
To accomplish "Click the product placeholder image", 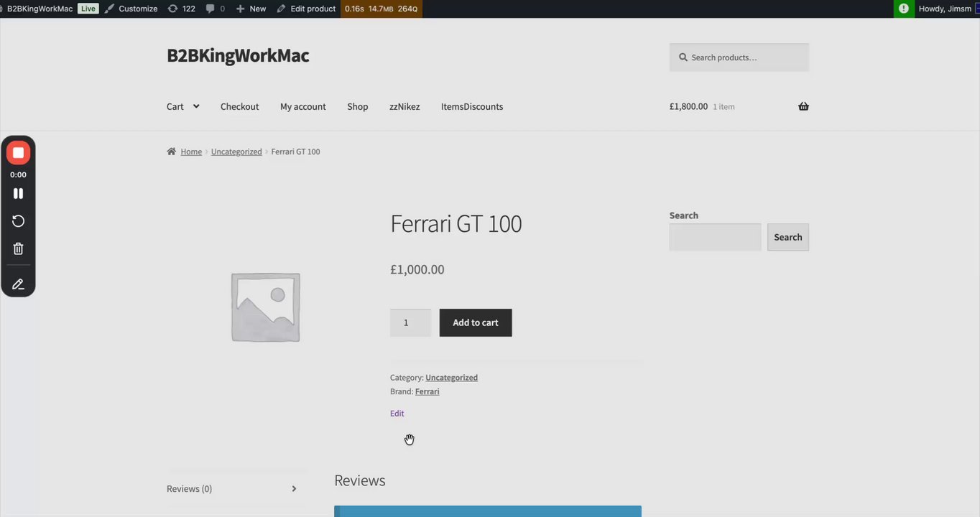I will (x=265, y=307).
